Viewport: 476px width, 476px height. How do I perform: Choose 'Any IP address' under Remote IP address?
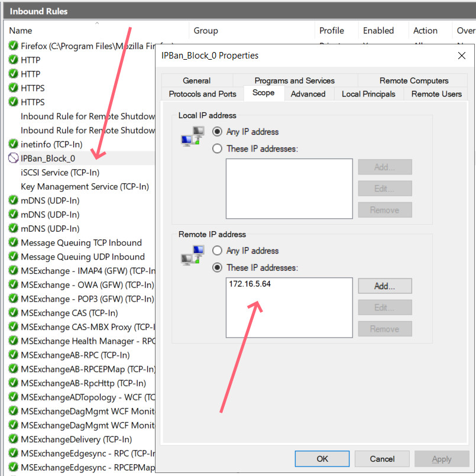pos(217,251)
